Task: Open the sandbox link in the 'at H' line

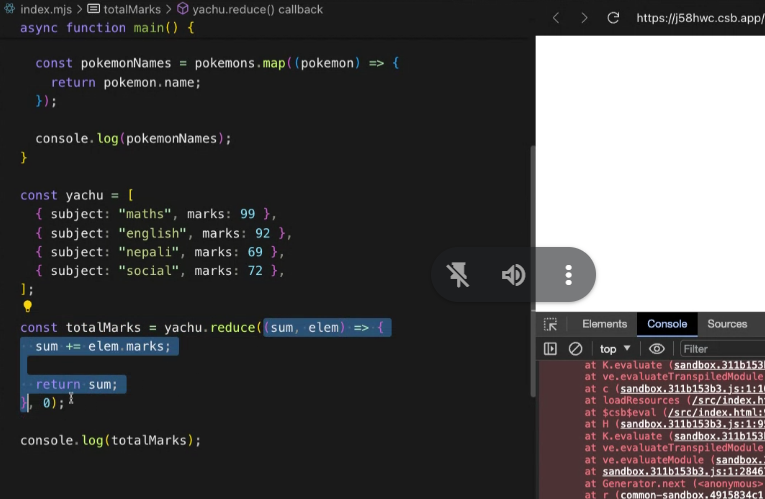Action: 692,424
